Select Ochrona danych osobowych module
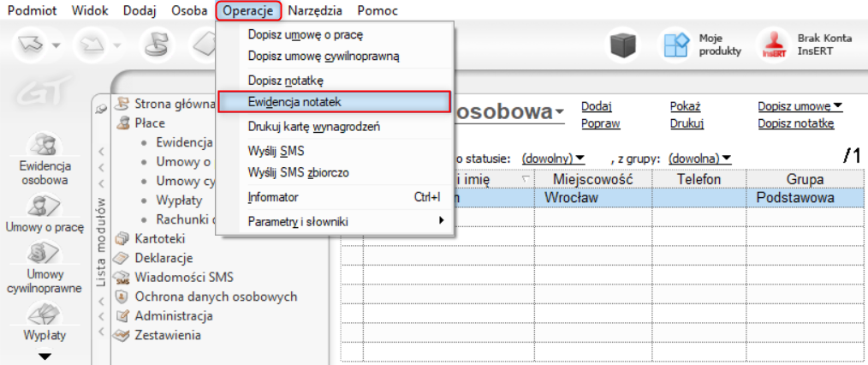868x365 pixels. (216, 296)
